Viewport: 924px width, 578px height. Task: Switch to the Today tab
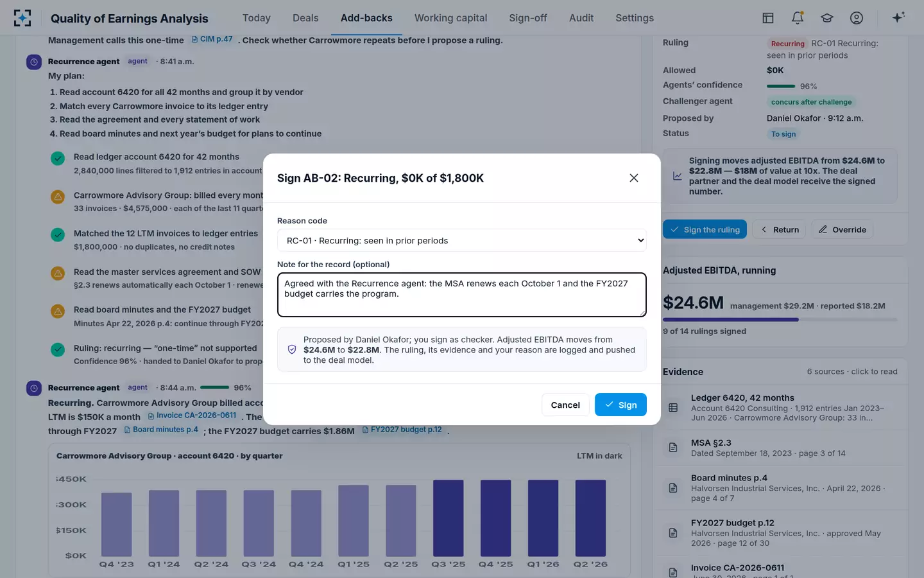coord(257,18)
